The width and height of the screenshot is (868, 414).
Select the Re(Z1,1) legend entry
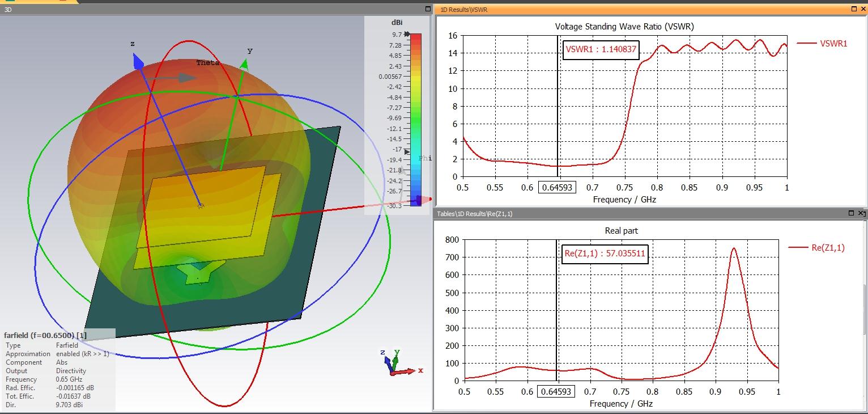[x=816, y=247]
